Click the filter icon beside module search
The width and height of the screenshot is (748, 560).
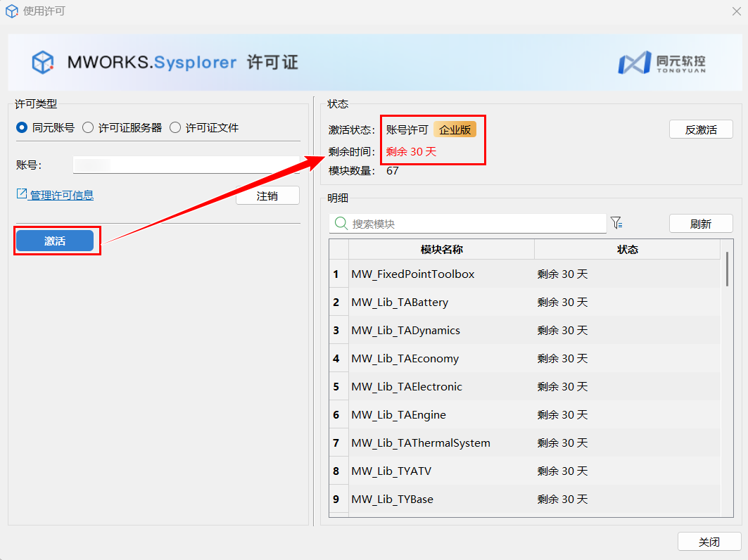pyautogui.click(x=616, y=223)
